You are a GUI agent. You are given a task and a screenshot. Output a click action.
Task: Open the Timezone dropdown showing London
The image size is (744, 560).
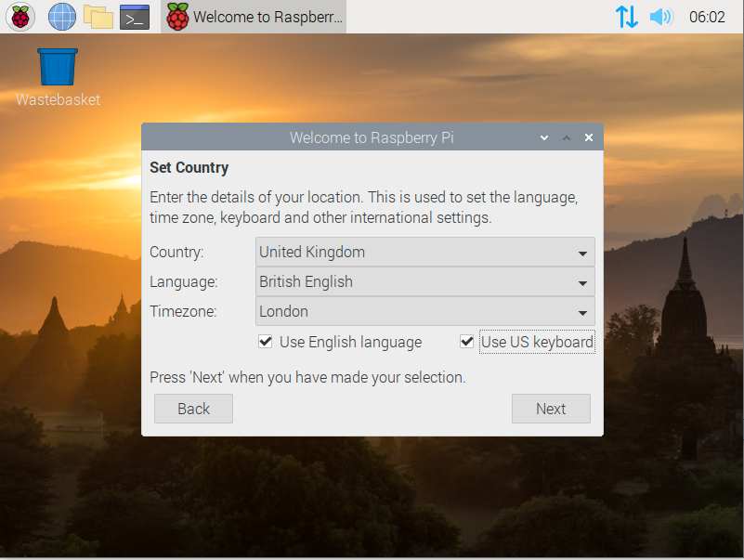(x=425, y=312)
